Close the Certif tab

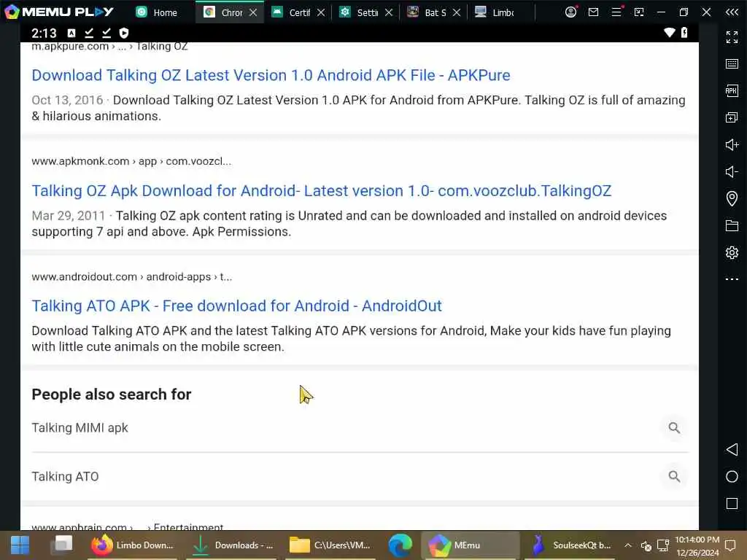click(321, 12)
